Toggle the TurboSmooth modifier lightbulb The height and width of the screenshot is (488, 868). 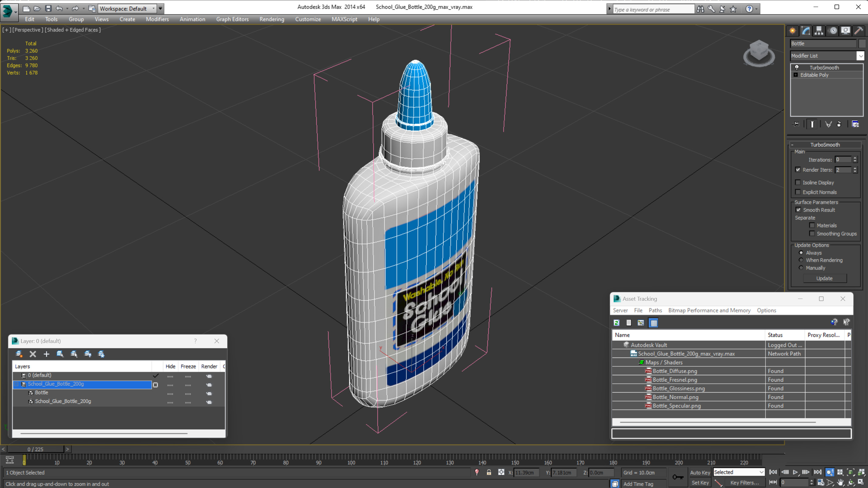point(797,67)
